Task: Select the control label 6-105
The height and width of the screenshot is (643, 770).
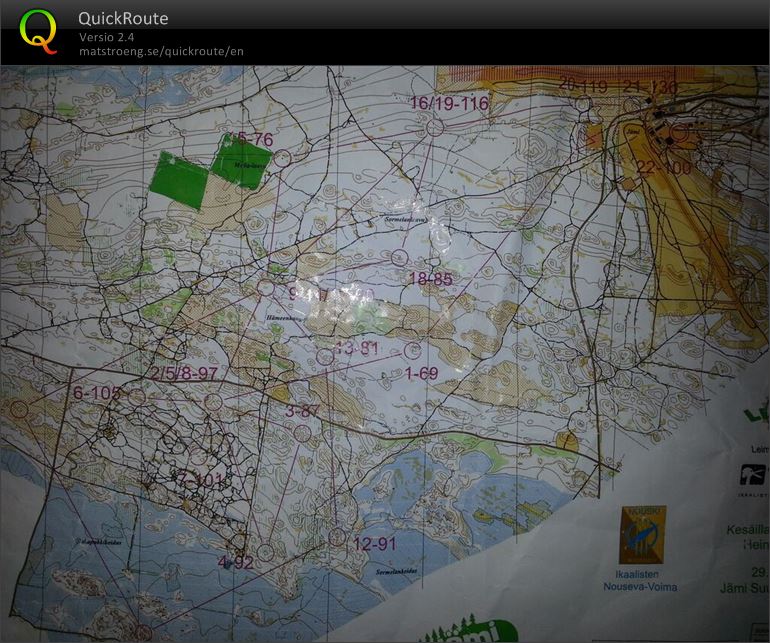Action: click(97, 392)
